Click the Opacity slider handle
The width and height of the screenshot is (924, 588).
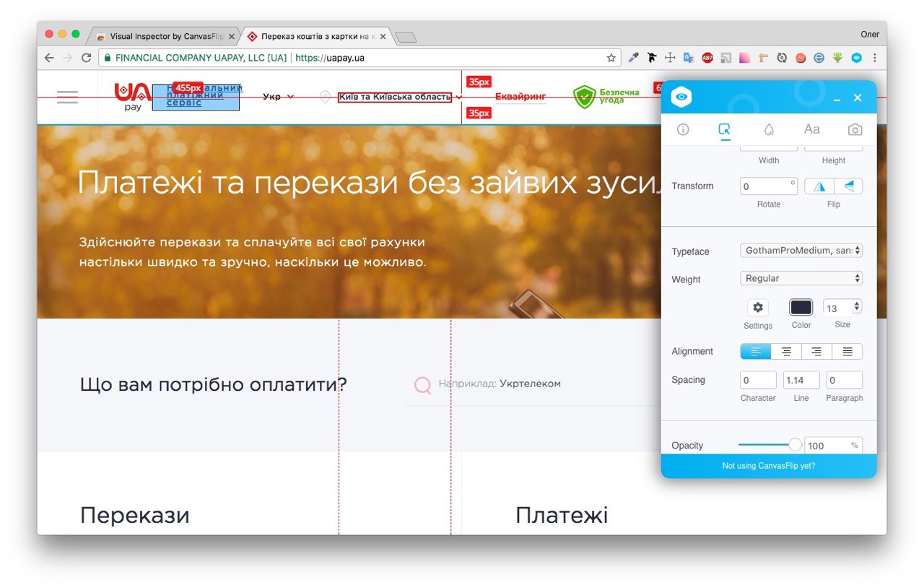(795, 445)
